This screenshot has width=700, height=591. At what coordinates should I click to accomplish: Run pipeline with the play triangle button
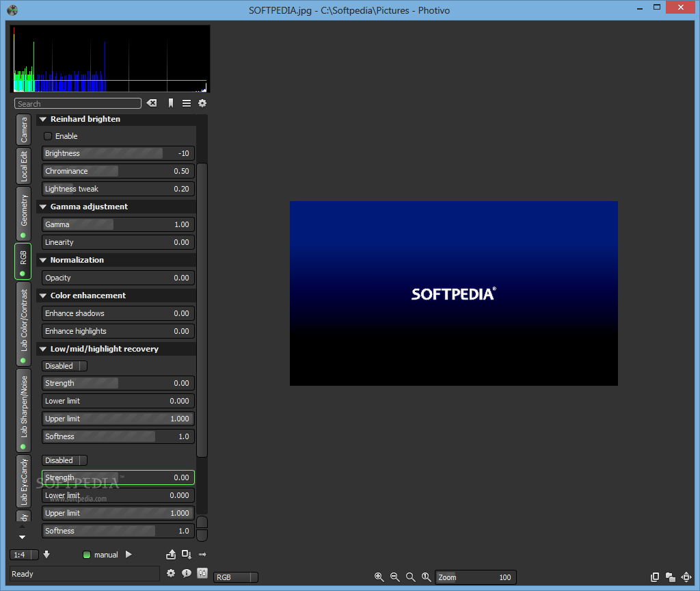click(129, 554)
